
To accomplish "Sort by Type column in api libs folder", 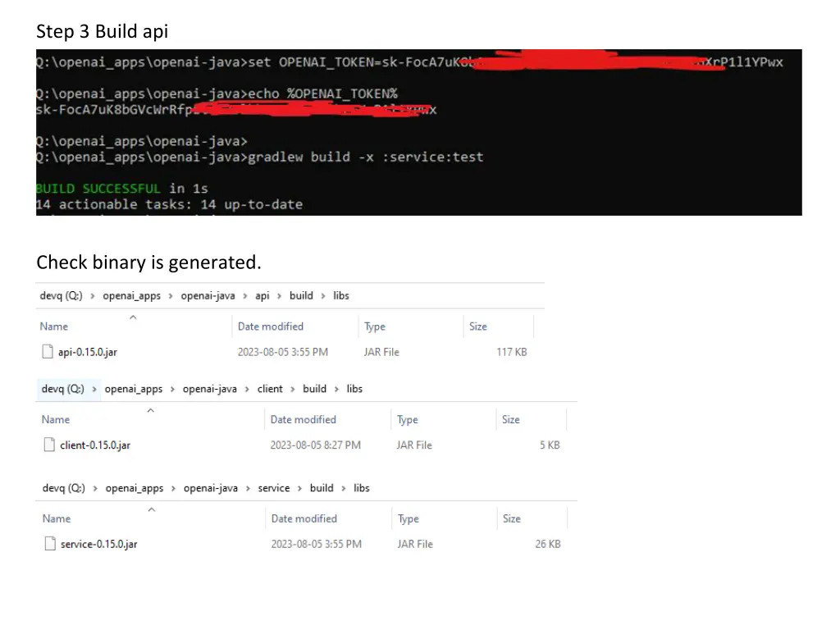I will 375,326.
